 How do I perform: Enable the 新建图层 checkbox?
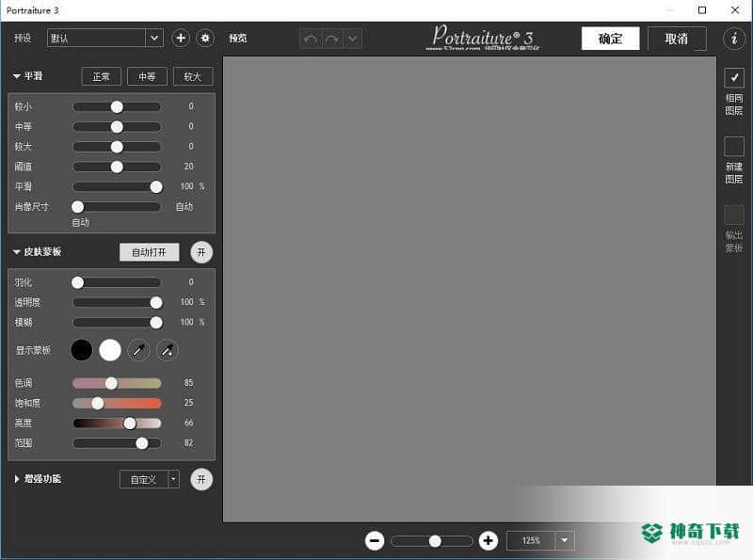734,146
